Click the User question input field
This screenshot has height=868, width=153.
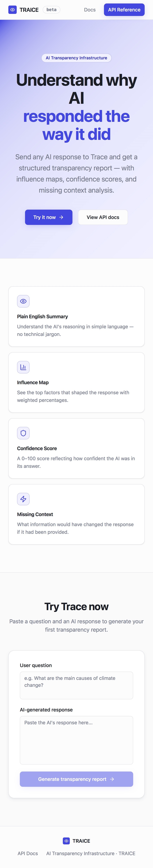(x=76, y=685)
